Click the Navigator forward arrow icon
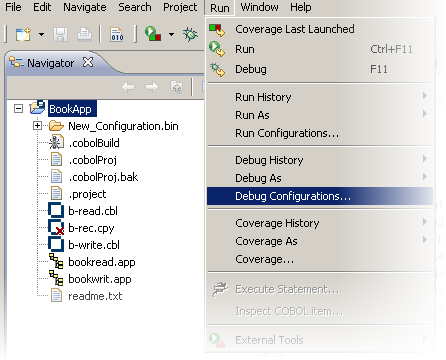The height and width of the screenshot is (360, 446). coord(152,87)
